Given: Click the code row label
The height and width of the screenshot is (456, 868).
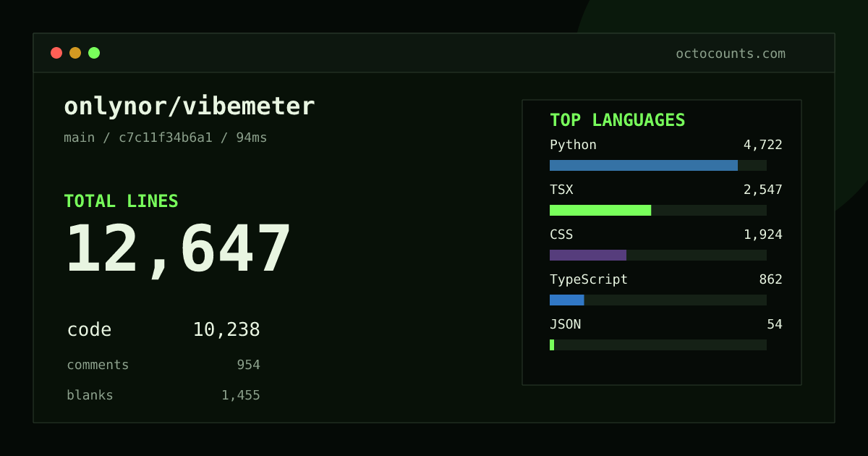Looking at the screenshot, I should pyautogui.click(x=89, y=330).
